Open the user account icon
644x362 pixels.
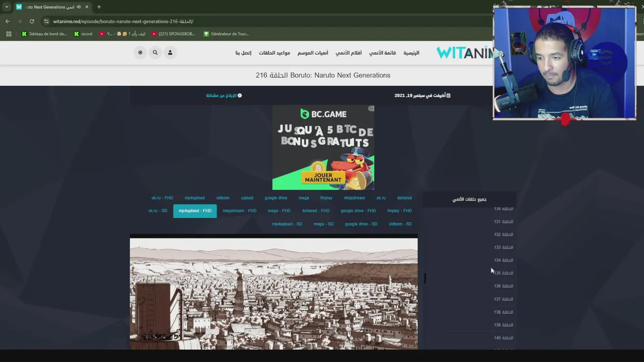(x=170, y=52)
